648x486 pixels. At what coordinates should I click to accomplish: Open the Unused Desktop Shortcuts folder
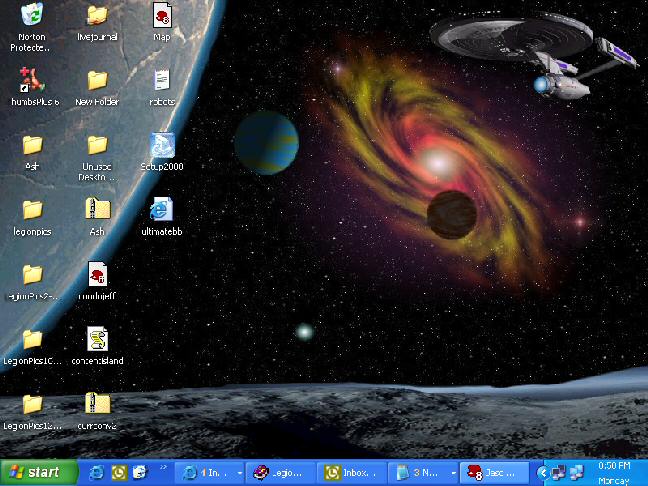(98, 145)
